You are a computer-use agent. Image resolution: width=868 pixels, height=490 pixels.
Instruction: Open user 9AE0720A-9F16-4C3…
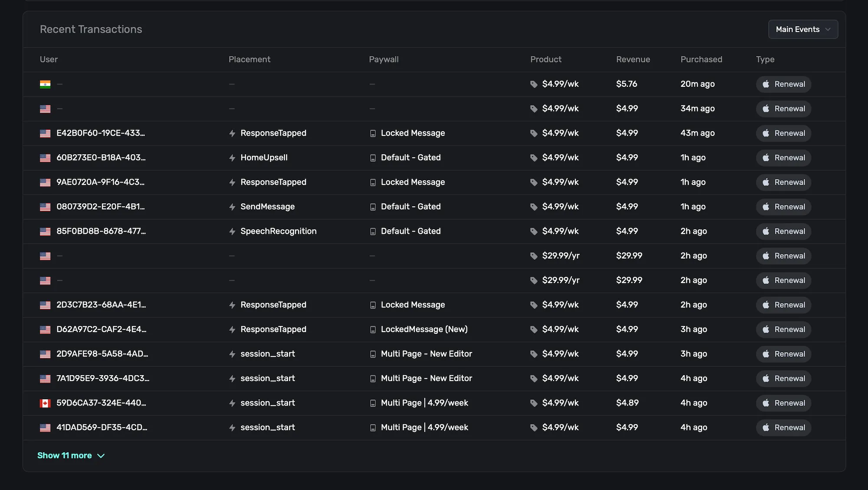(101, 182)
